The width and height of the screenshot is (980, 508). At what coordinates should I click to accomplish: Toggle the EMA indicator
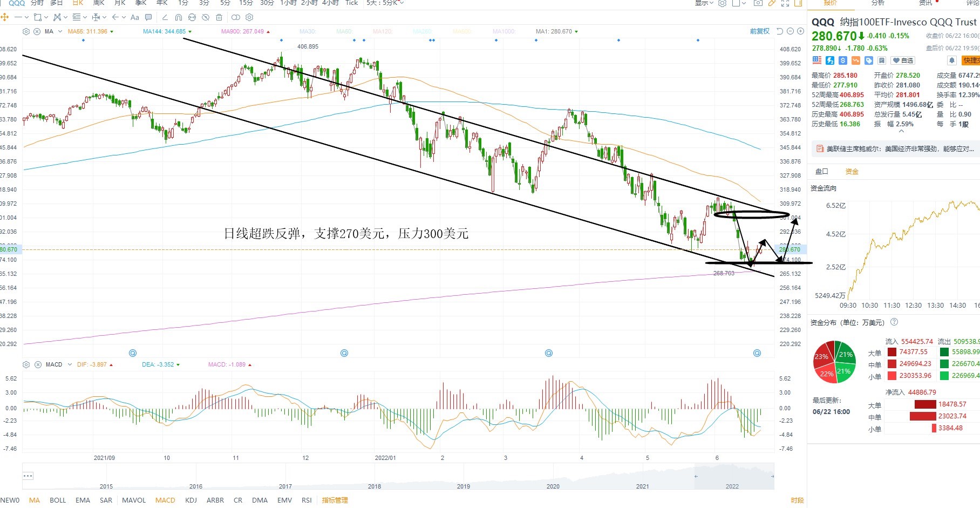(83, 500)
